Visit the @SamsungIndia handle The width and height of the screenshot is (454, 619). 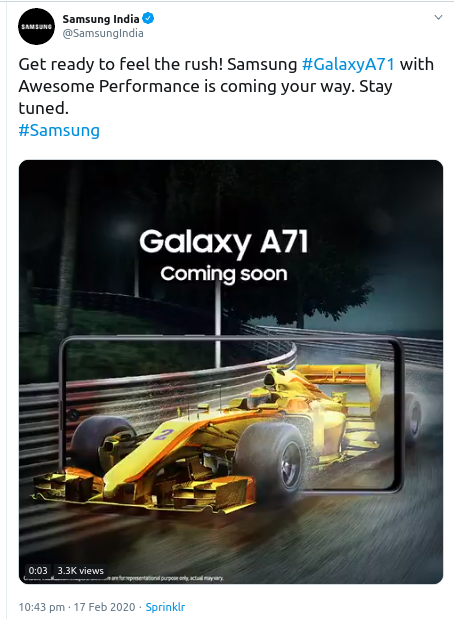tap(103, 34)
